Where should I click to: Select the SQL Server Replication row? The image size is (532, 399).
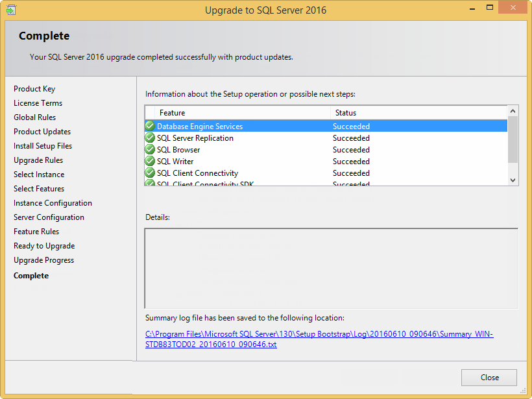[x=326, y=138]
